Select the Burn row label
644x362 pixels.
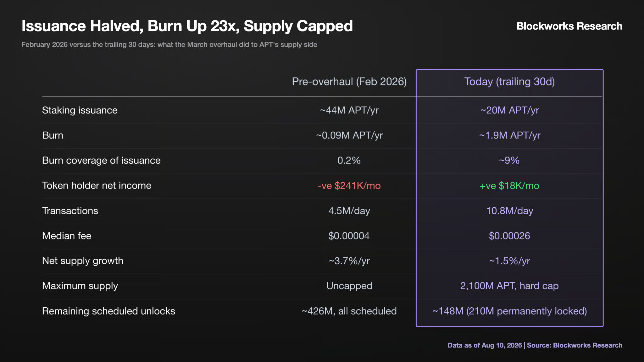click(x=53, y=135)
